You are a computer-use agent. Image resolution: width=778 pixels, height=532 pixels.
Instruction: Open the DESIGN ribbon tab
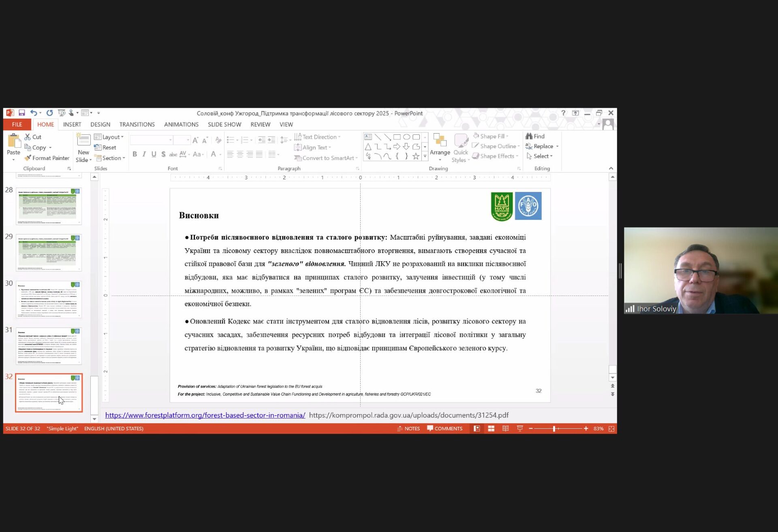point(100,125)
